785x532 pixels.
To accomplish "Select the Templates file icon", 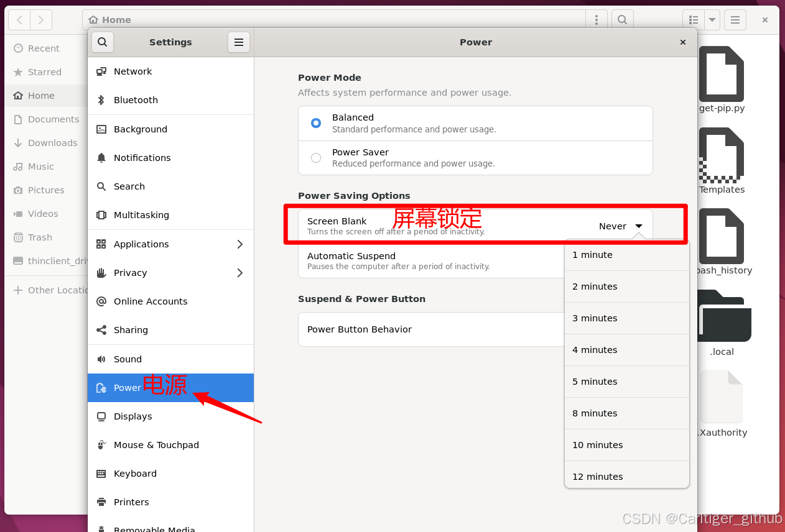I will (722, 155).
